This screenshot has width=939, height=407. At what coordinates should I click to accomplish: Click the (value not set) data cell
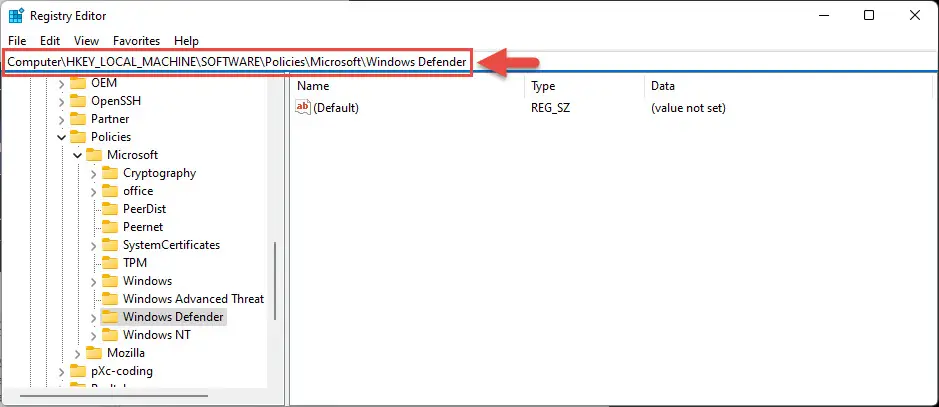(x=689, y=108)
